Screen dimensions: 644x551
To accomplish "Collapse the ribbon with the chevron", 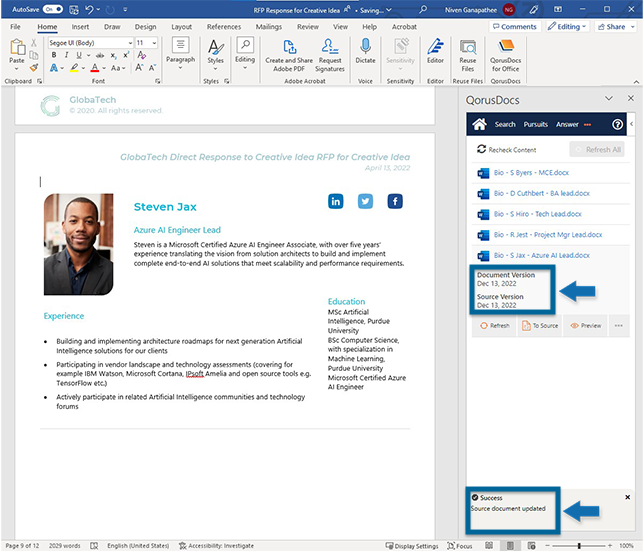I will pyautogui.click(x=636, y=82).
